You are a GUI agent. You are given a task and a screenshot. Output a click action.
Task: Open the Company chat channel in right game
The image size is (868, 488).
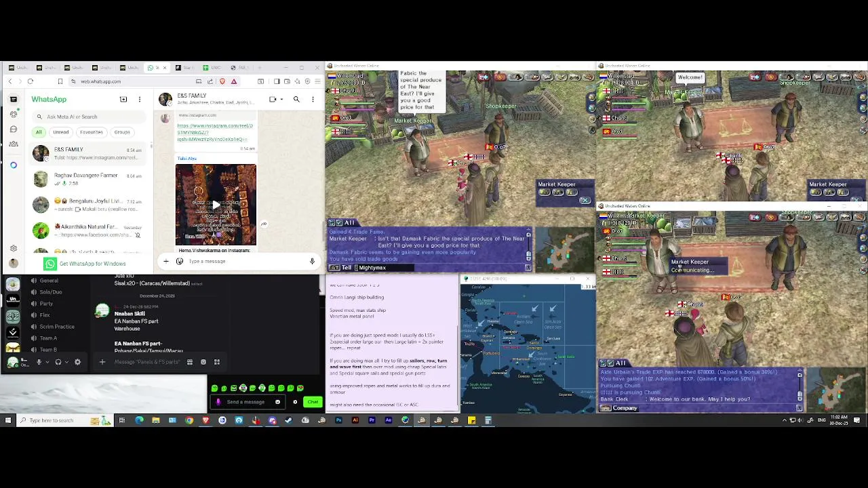(x=625, y=408)
